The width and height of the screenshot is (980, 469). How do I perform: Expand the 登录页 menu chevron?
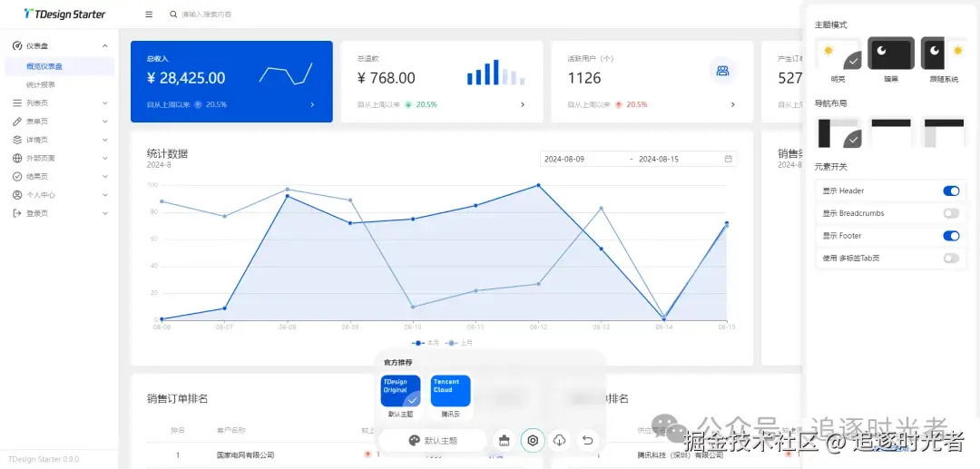[x=105, y=213]
